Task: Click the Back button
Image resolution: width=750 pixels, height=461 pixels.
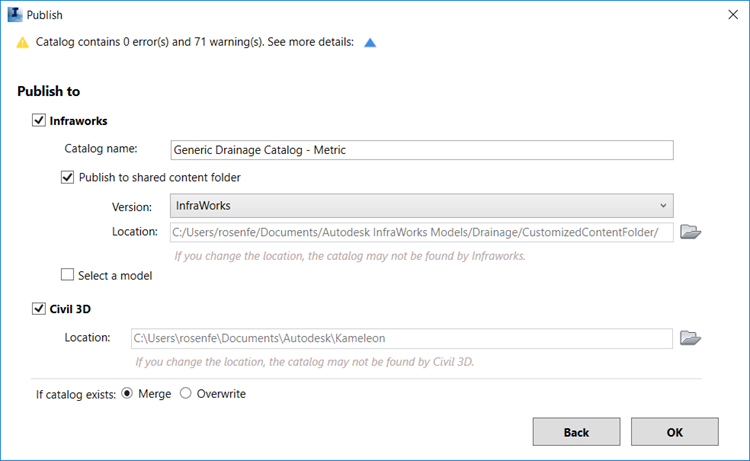Action: coord(576,432)
